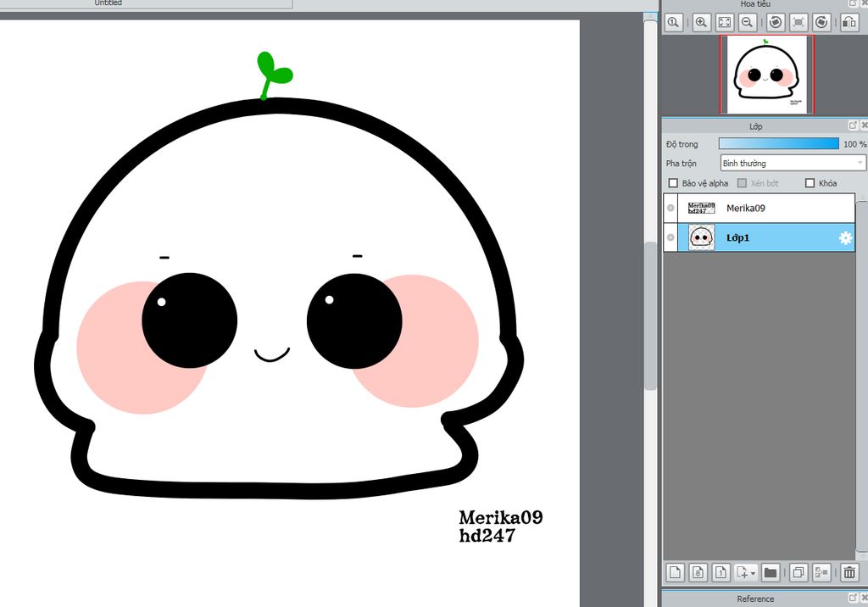Image resolution: width=868 pixels, height=607 pixels.
Task: Adjust the Độ trong opacity slider
Action: click(x=779, y=144)
